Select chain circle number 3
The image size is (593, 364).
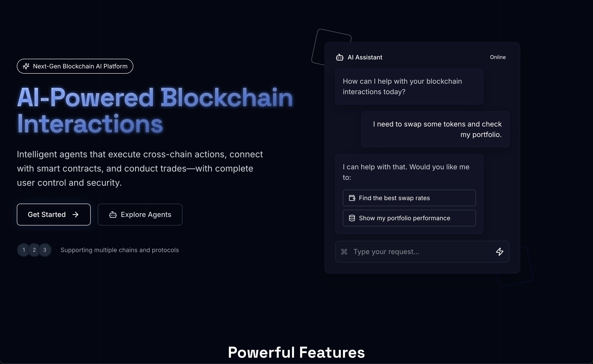tap(45, 250)
